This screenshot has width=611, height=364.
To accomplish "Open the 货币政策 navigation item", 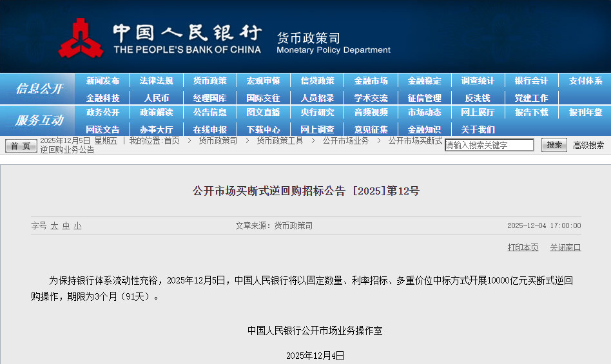I will click(x=209, y=81).
